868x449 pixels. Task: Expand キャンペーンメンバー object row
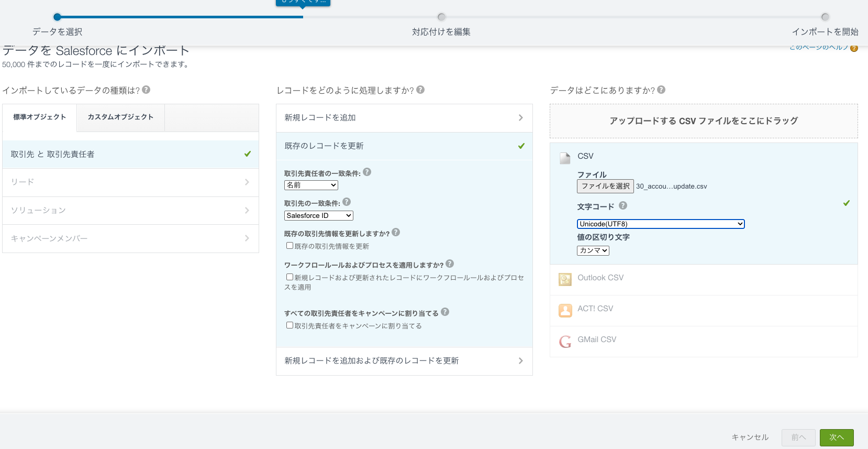point(130,238)
